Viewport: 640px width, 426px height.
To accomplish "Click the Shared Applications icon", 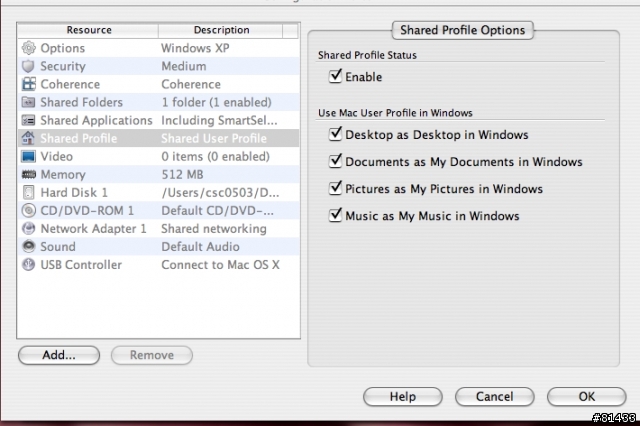I will pos(28,120).
